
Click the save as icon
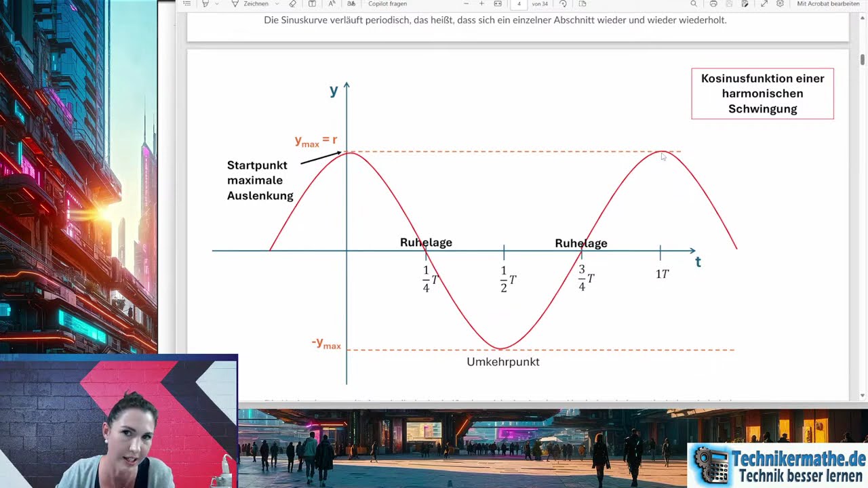click(x=745, y=4)
